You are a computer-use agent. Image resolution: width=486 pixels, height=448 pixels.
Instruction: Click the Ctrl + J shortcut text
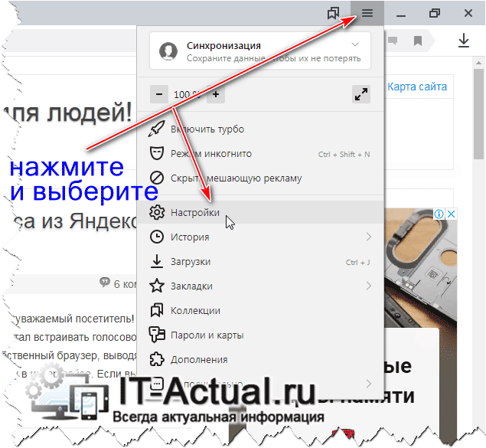357,262
